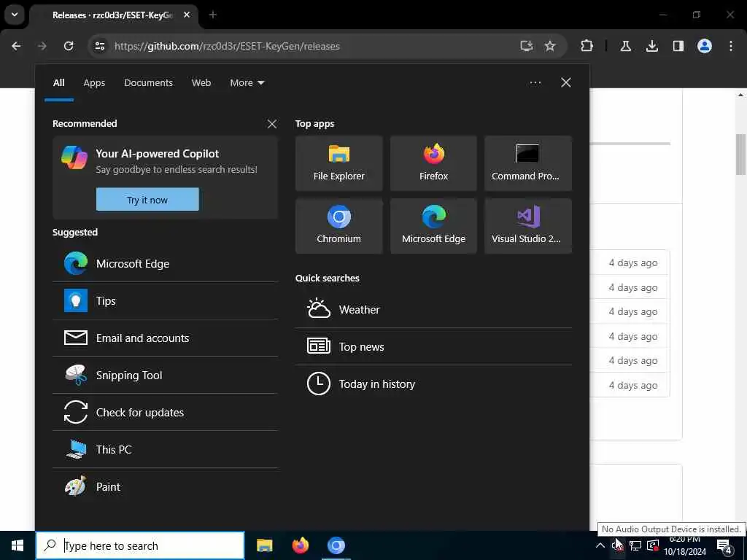Open File Explorer in the taskbar

tap(264, 545)
